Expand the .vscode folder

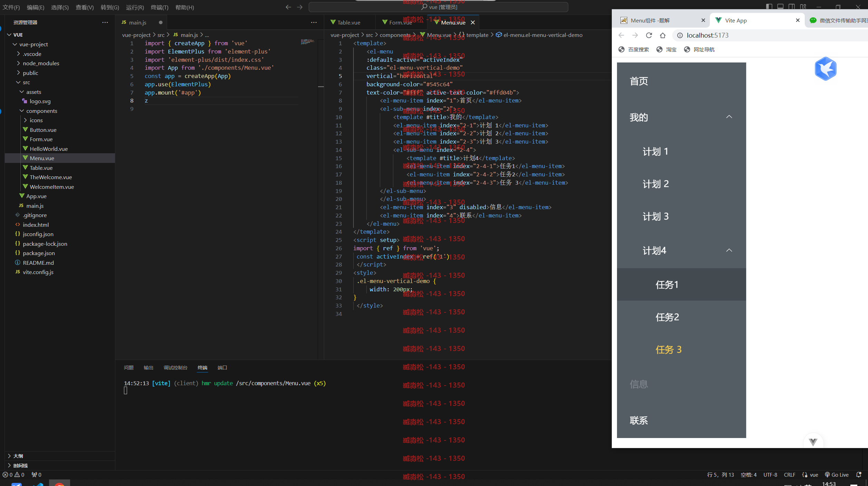[x=18, y=54]
